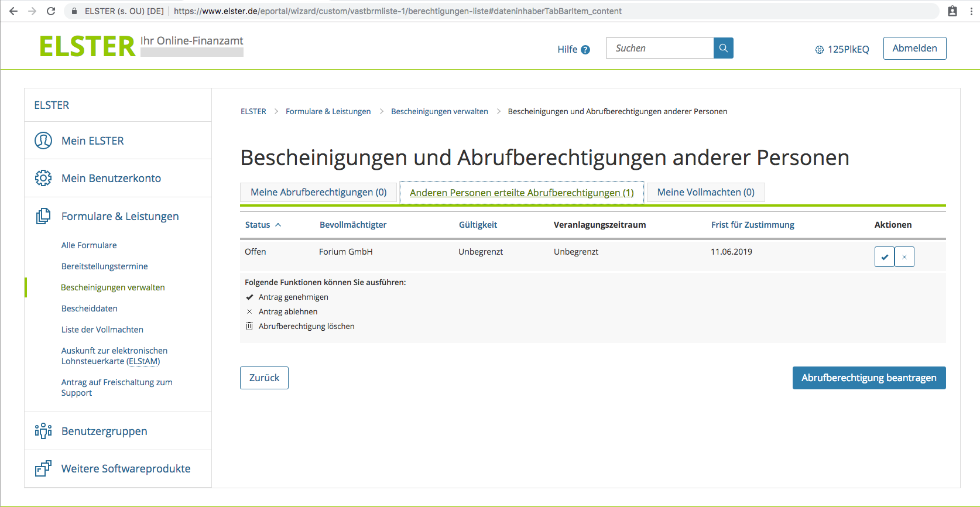This screenshot has width=980, height=507.
Task: Click the browser address bar URL
Action: [x=398, y=11]
